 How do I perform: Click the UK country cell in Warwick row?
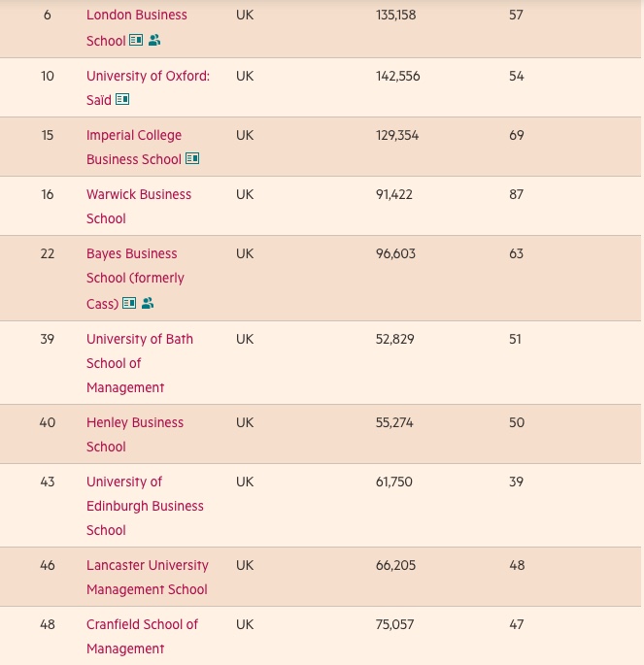245,194
